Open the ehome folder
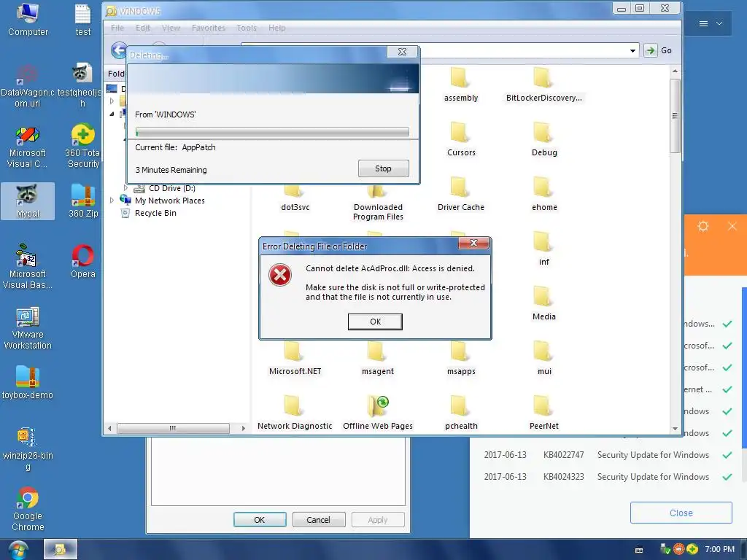 (x=544, y=194)
